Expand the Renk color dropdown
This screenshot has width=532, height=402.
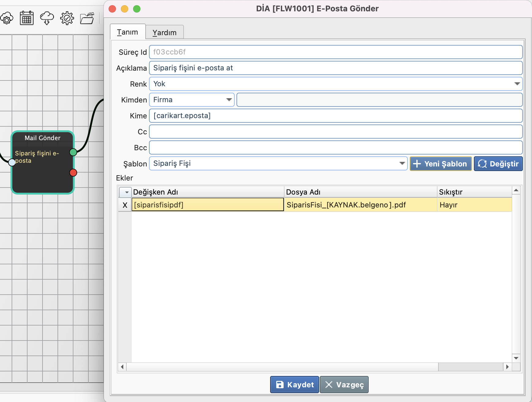pos(517,84)
